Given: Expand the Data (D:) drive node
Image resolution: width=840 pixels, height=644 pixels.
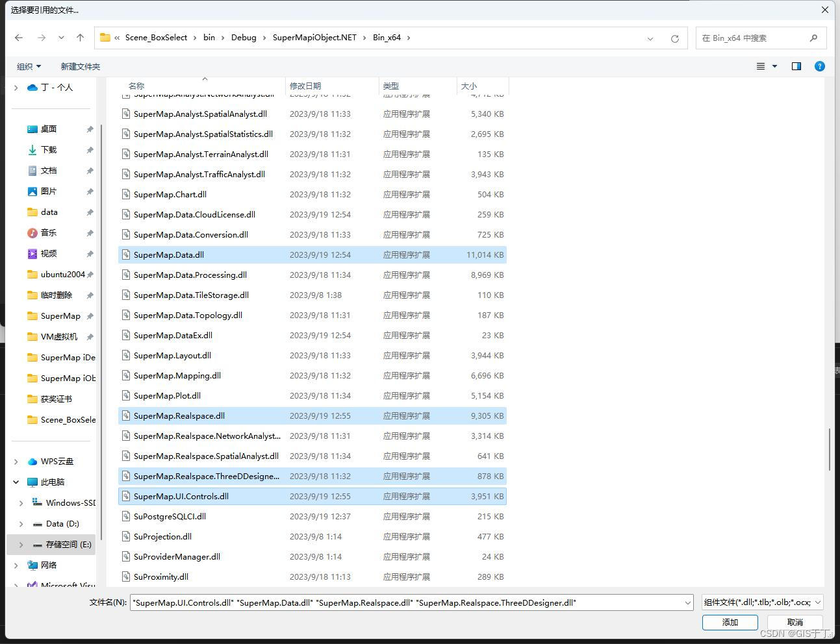Looking at the screenshot, I should 21,523.
